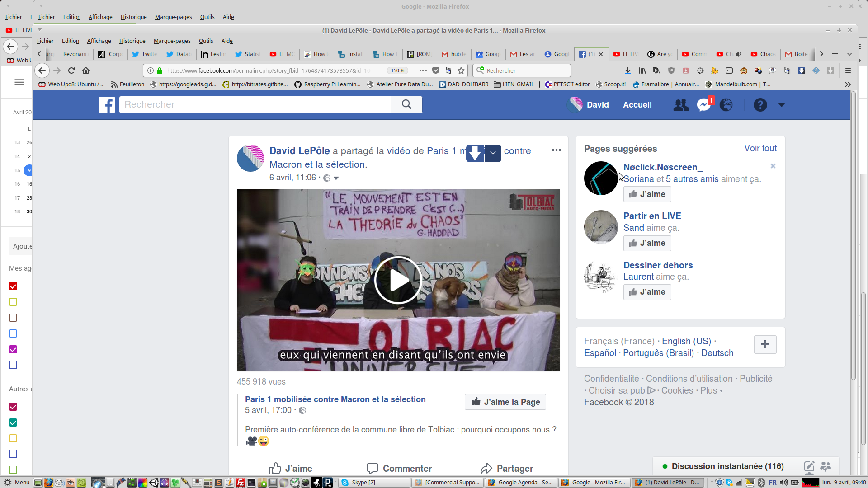868x488 pixels.
Task: Reload the page with the refresh icon
Action: (71, 70)
